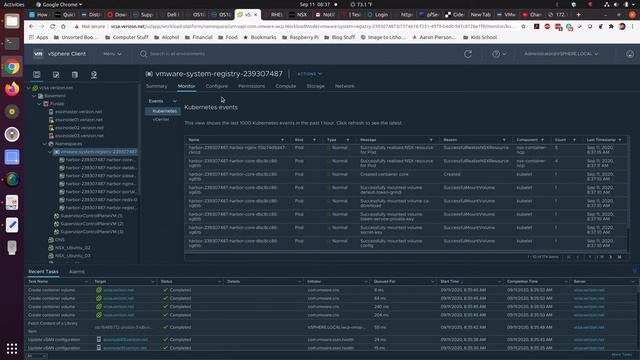640x360 pixels.
Task: Launch Firefox from Ubuntu dock
Action: (12, 89)
